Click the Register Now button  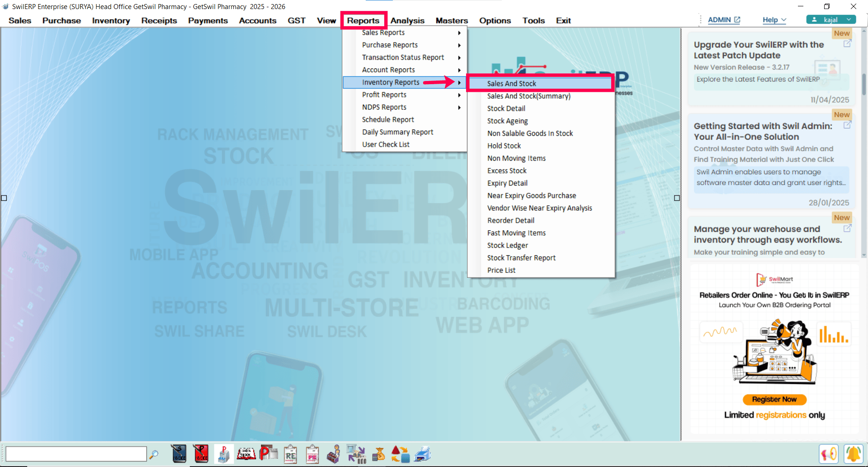coord(774,400)
